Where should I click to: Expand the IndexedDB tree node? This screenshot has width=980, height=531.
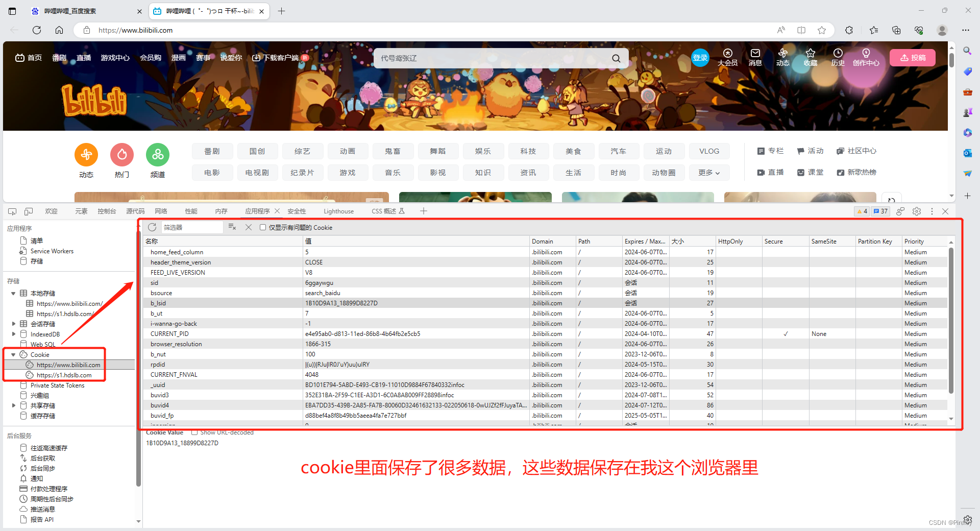[x=13, y=334]
